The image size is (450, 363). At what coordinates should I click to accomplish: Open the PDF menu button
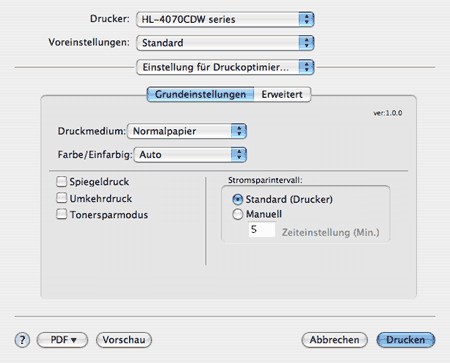62,340
